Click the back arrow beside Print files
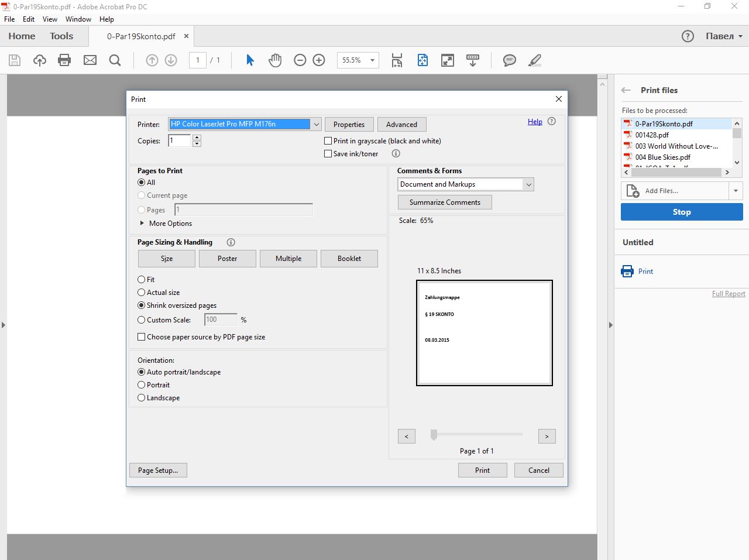Viewport: 749px width, 560px height. [626, 90]
